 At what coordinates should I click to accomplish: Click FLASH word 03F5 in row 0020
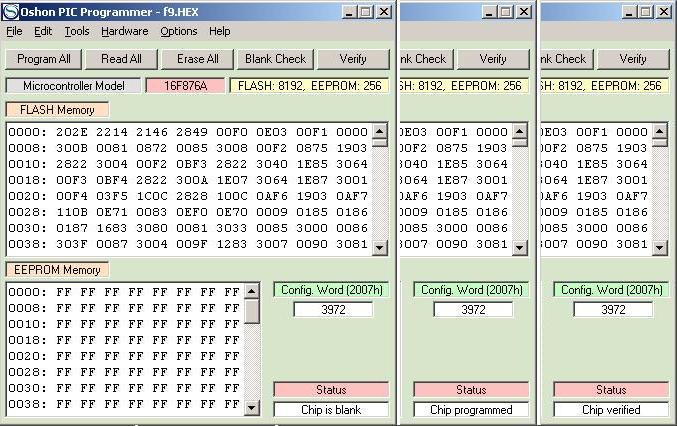[x=112, y=196]
